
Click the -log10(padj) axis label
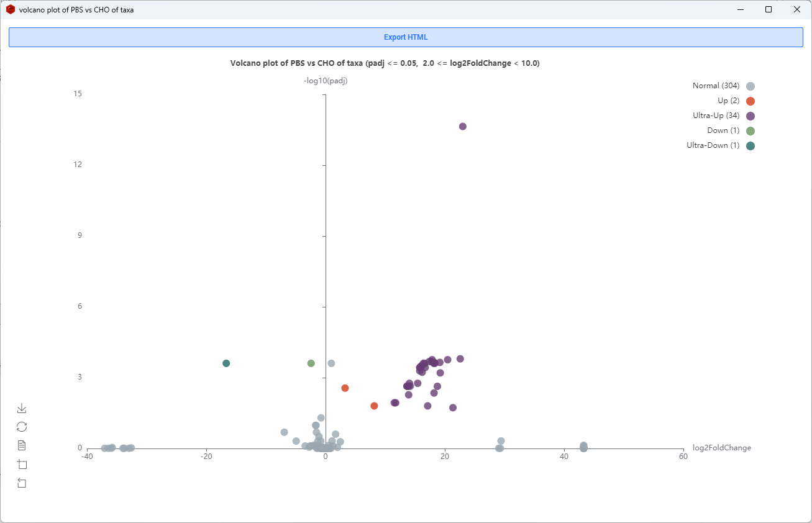(x=325, y=81)
